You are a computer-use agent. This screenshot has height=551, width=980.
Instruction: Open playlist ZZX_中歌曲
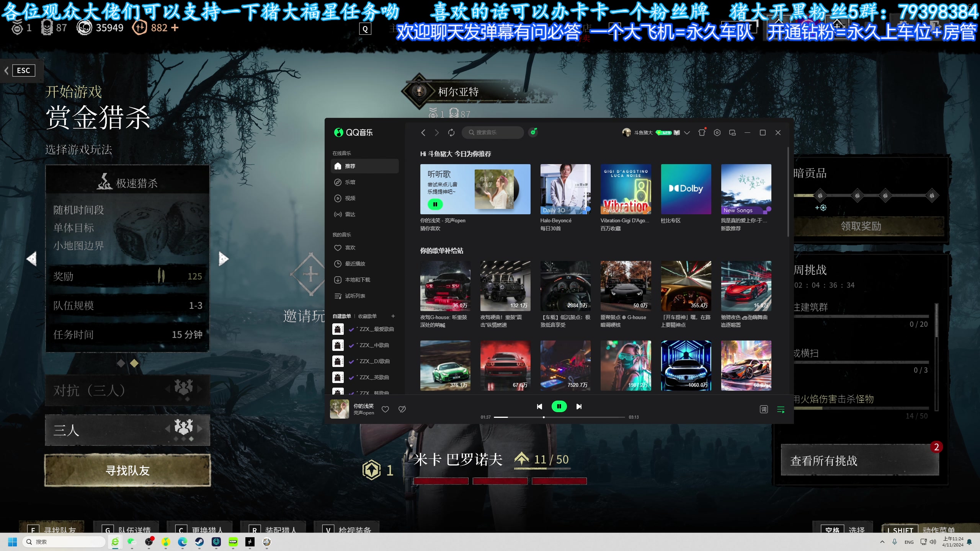(365, 345)
